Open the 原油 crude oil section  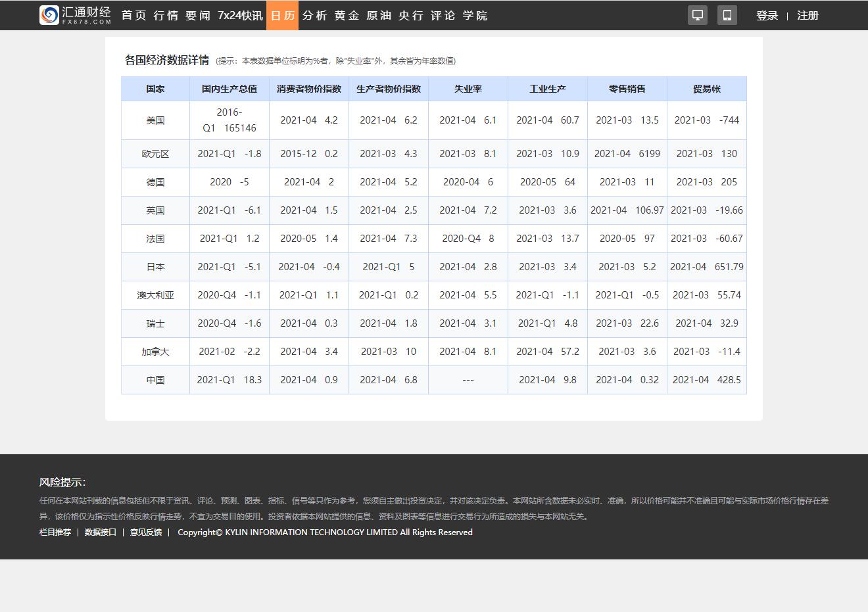[379, 15]
